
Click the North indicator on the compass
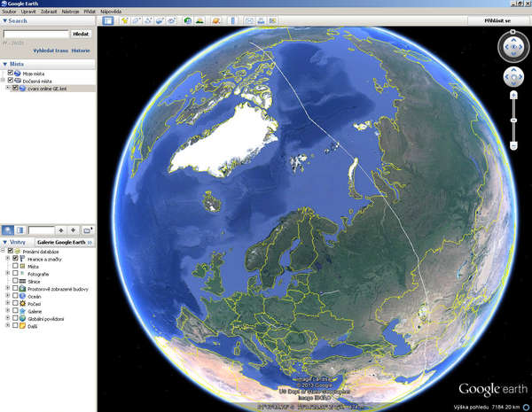click(x=513, y=32)
